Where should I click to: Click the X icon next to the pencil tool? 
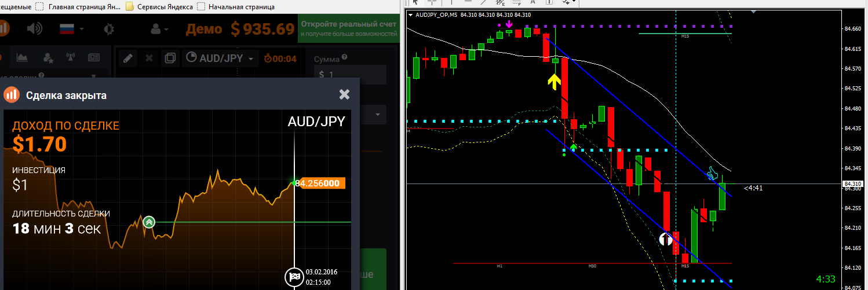(x=149, y=58)
